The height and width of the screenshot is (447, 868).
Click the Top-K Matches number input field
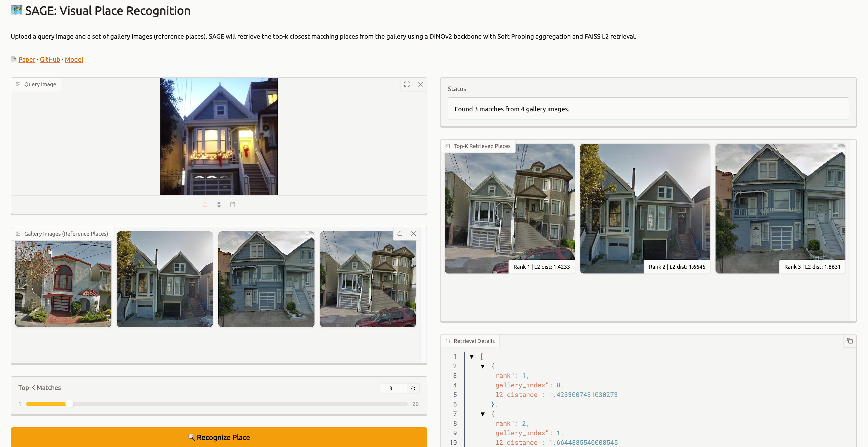coord(394,388)
